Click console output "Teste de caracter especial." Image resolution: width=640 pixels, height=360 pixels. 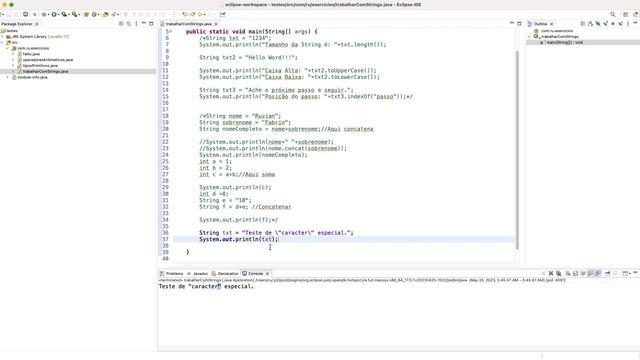pos(206,287)
